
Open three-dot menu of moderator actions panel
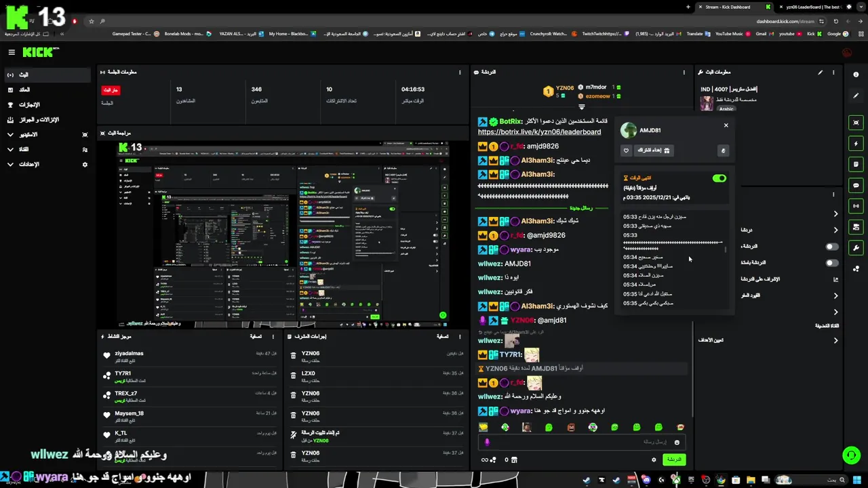[x=460, y=336]
